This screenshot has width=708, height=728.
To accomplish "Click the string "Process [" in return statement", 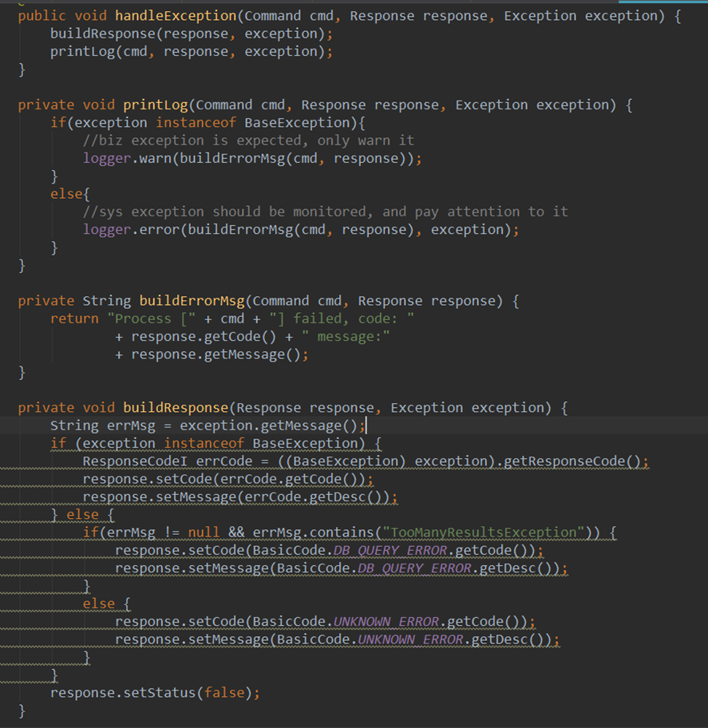I will tap(152, 319).
